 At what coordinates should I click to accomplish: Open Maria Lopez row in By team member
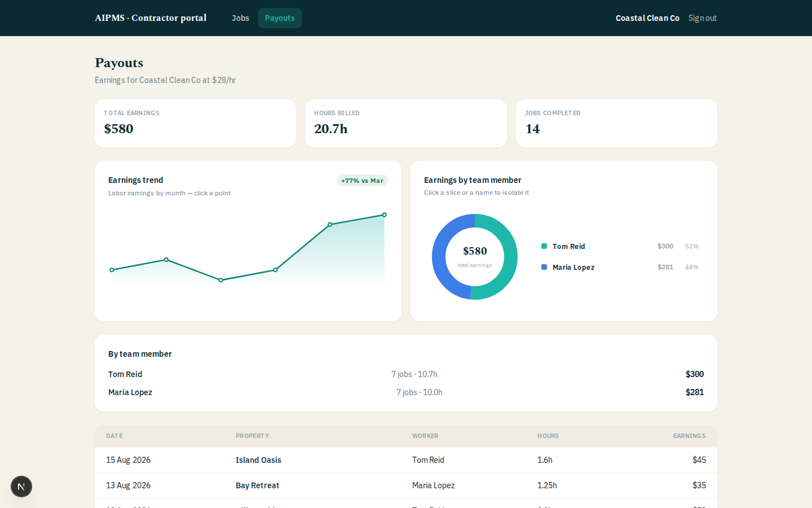(406, 392)
